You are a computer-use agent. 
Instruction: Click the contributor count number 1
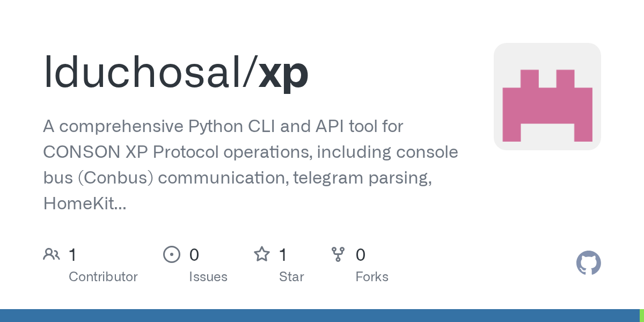tap(73, 255)
